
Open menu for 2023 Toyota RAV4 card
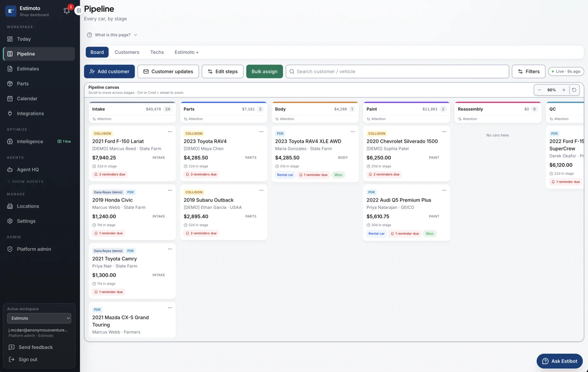(x=261, y=132)
